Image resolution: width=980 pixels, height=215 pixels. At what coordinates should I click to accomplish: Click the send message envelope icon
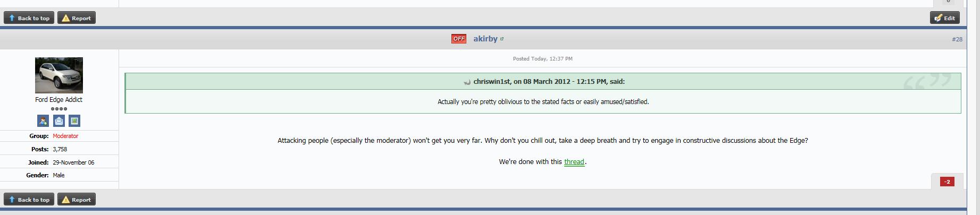point(59,121)
